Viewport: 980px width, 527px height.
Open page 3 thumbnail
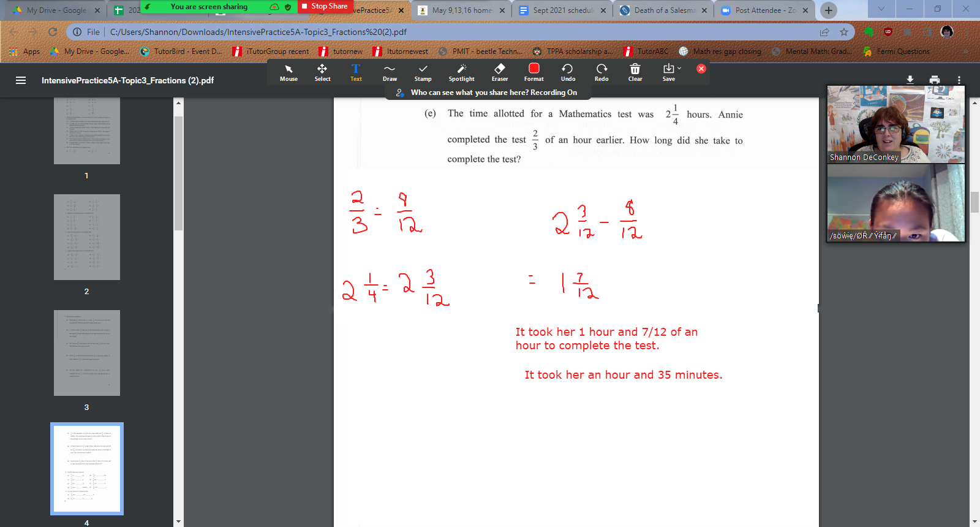click(87, 353)
